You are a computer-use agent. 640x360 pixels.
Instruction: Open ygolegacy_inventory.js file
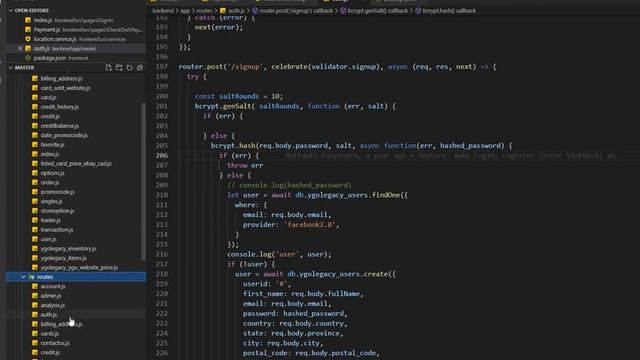click(x=68, y=248)
